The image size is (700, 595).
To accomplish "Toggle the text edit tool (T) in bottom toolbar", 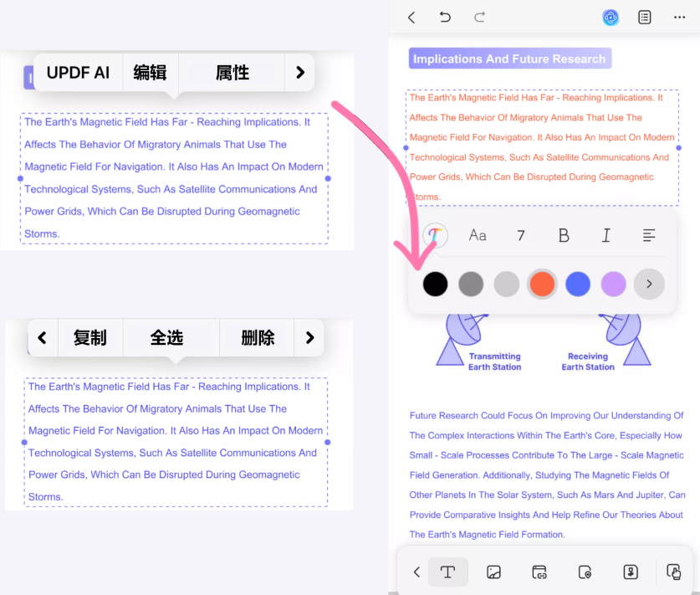I will tap(447, 572).
